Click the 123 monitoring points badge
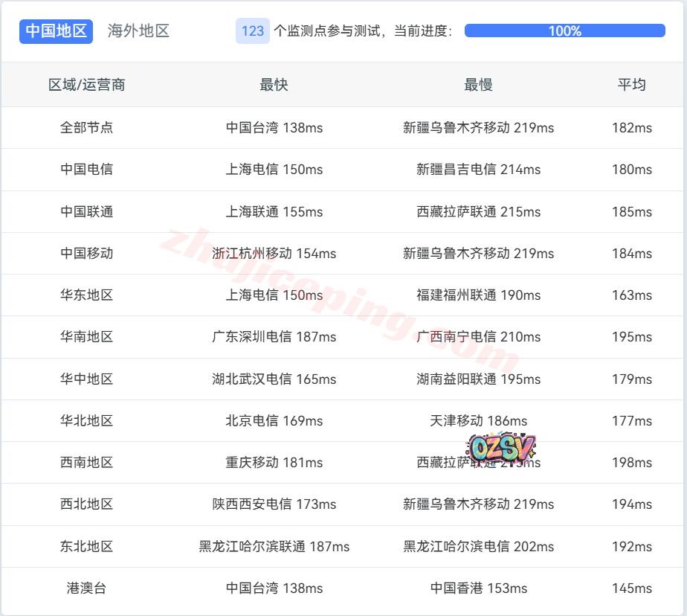687x616 pixels. tap(252, 31)
